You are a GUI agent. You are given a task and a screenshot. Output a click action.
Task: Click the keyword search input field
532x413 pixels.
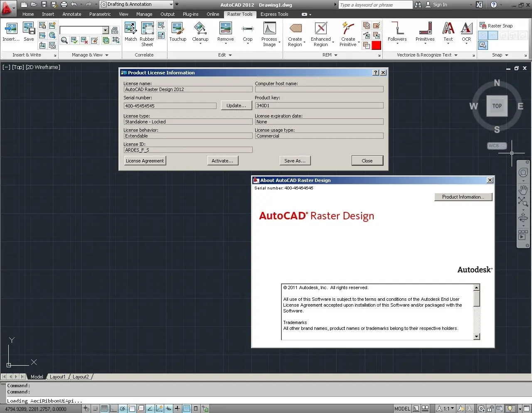[x=375, y=5]
